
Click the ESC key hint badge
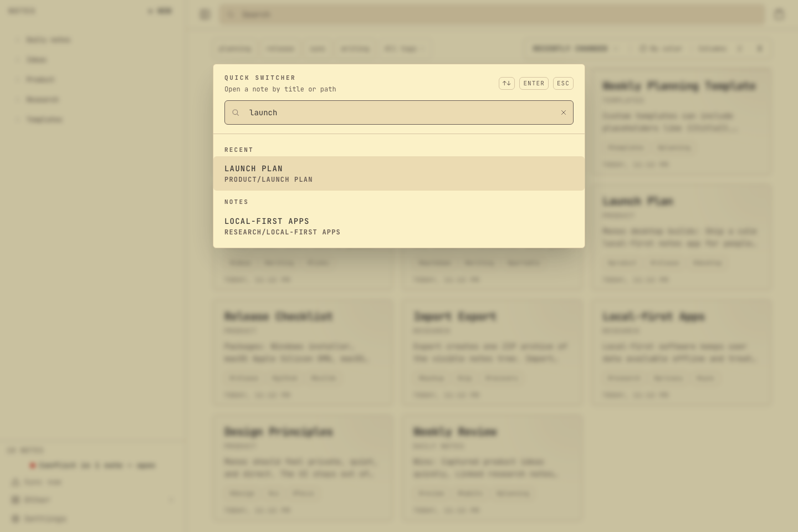pyautogui.click(x=563, y=83)
